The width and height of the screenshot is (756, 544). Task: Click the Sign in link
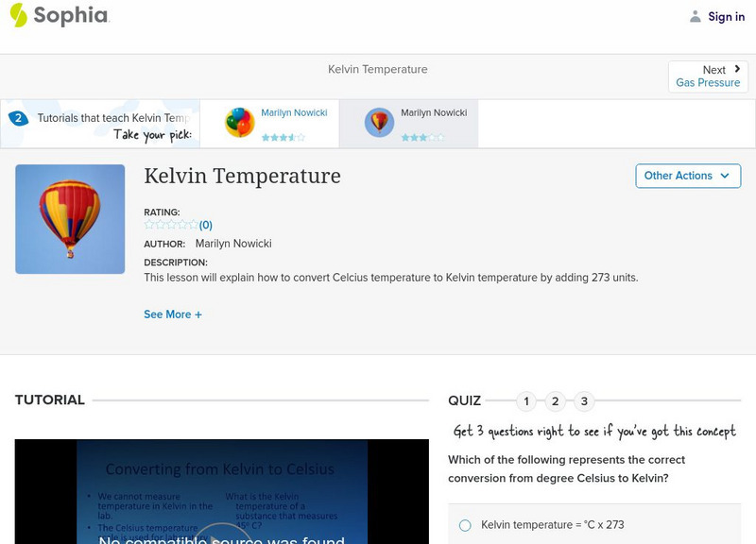pos(726,16)
